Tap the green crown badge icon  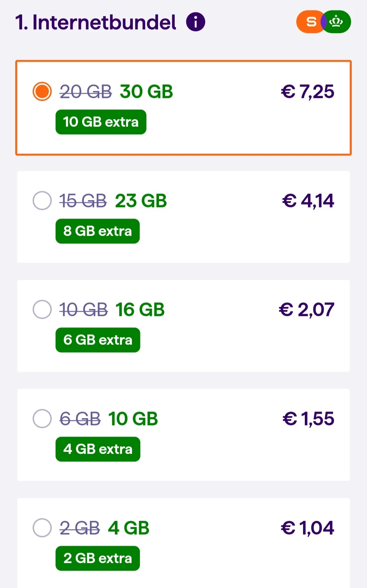[x=337, y=22]
